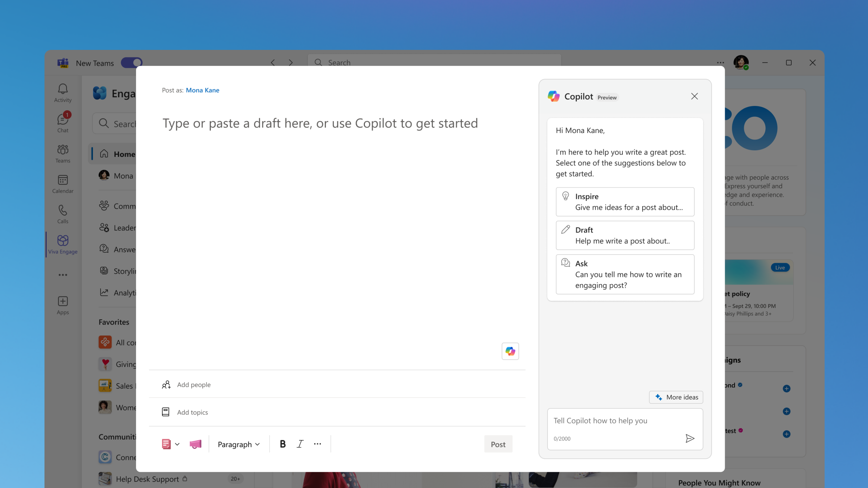Click the Post button

498,443
